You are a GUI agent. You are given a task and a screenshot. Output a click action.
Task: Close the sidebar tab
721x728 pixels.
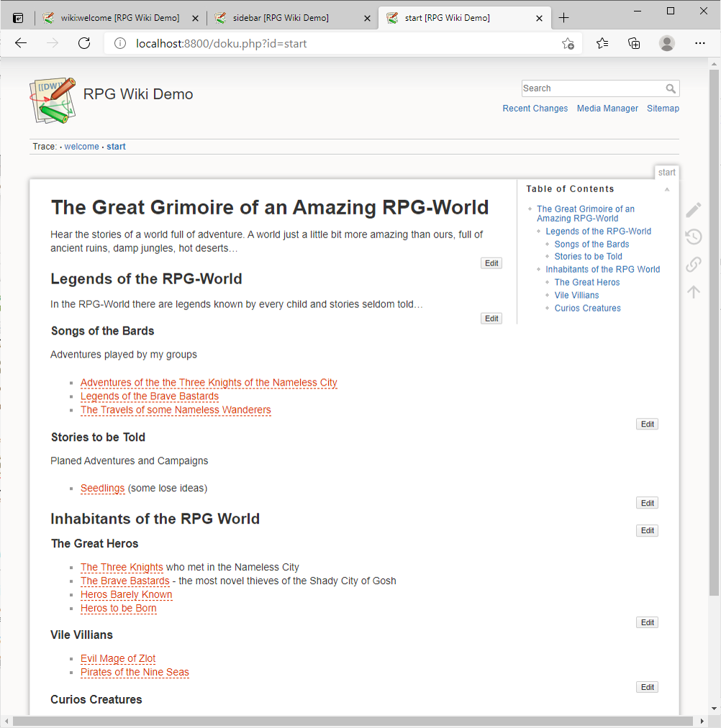pos(367,18)
